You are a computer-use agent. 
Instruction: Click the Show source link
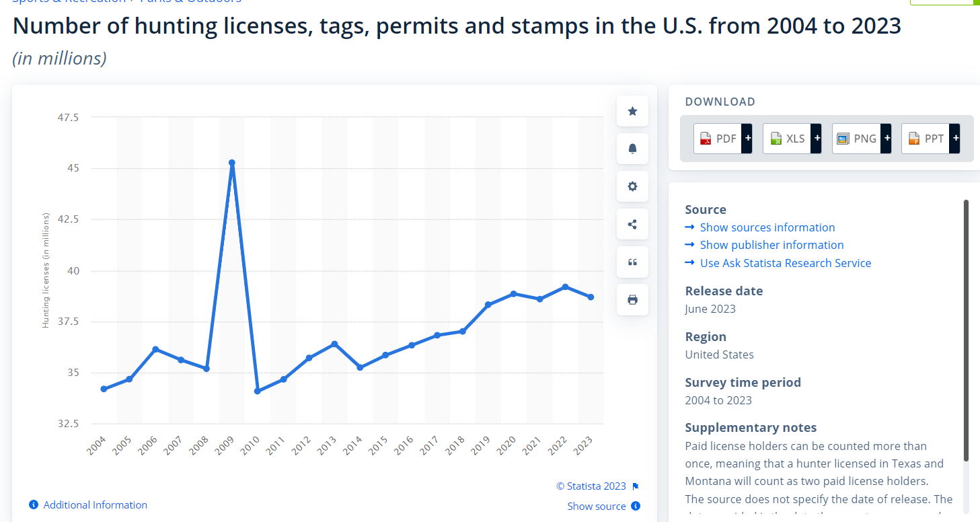click(596, 506)
